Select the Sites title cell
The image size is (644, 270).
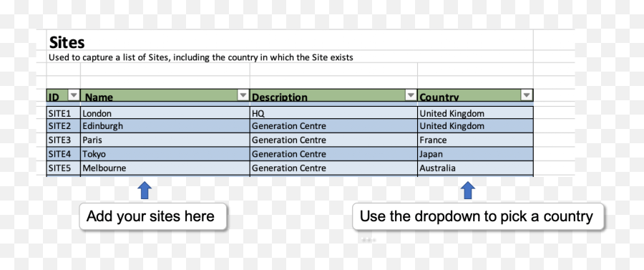(290, 41)
